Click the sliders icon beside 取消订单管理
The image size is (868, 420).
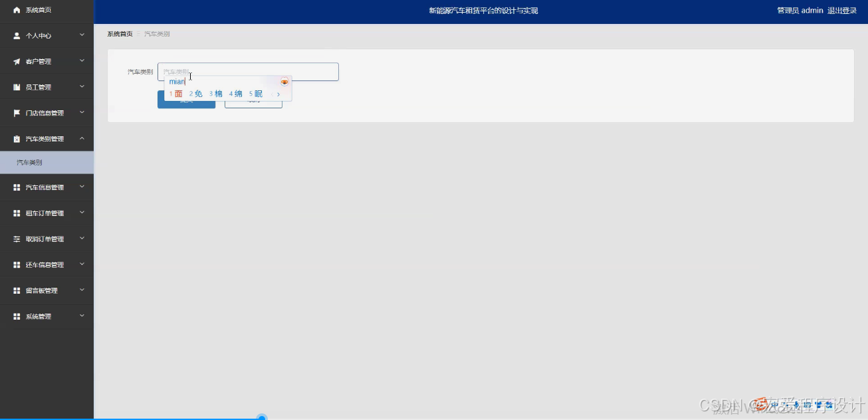(17, 239)
